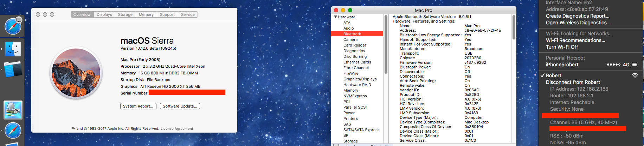Open the License Agreement link
This screenshot has width=644, height=146.
pyautogui.click(x=177, y=129)
